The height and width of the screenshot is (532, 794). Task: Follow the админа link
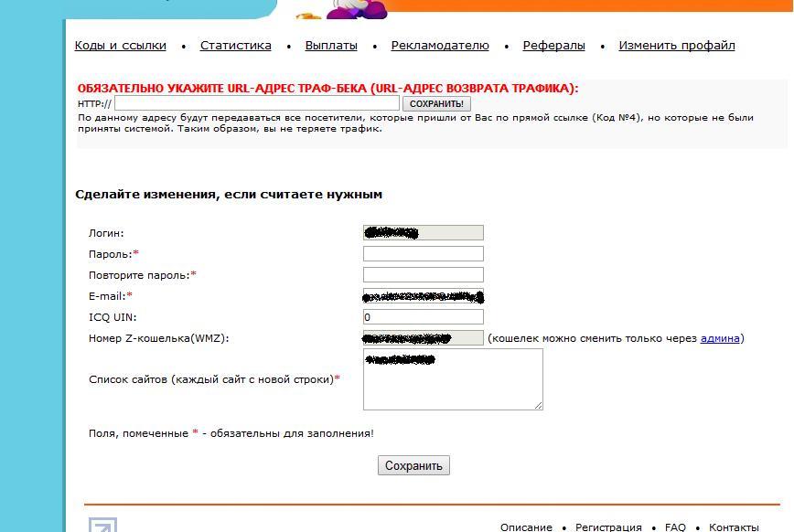720,338
